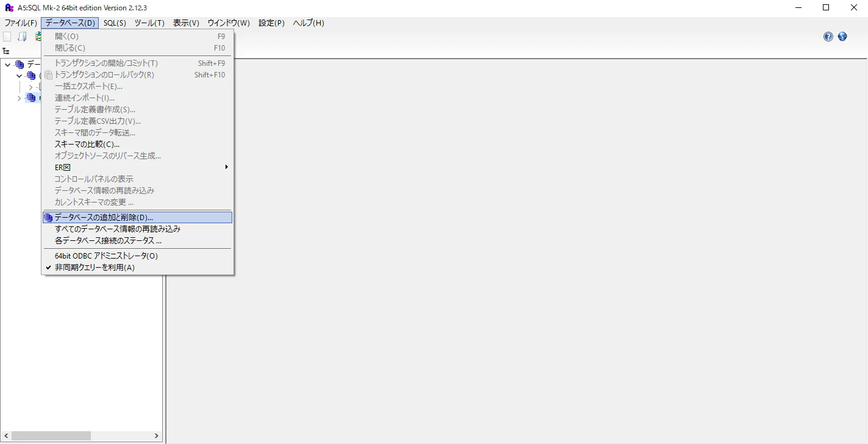The height and width of the screenshot is (444, 868).
Task: Open the ヘルプ(H) menu
Action: (x=308, y=23)
